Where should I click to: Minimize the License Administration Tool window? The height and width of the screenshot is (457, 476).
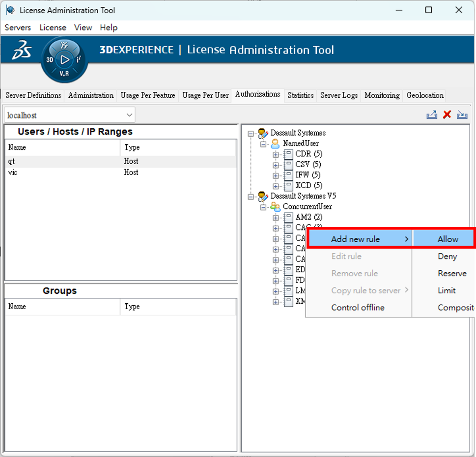point(399,10)
